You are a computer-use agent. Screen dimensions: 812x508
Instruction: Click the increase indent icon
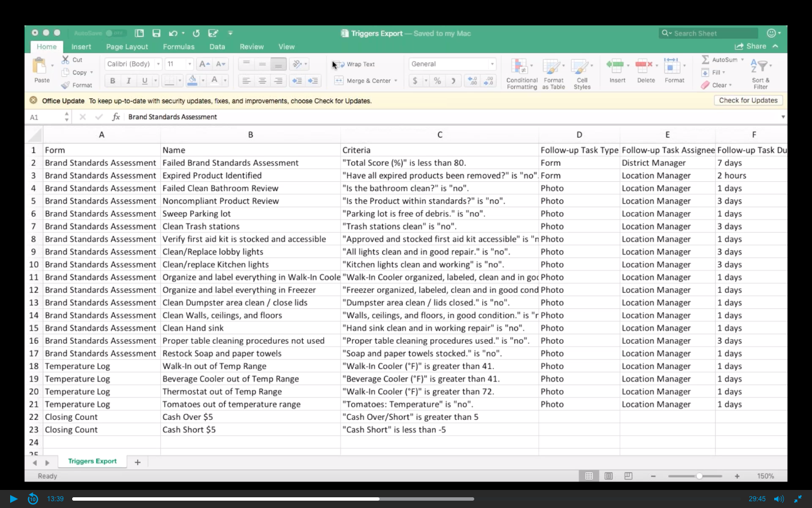(x=313, y=81)
